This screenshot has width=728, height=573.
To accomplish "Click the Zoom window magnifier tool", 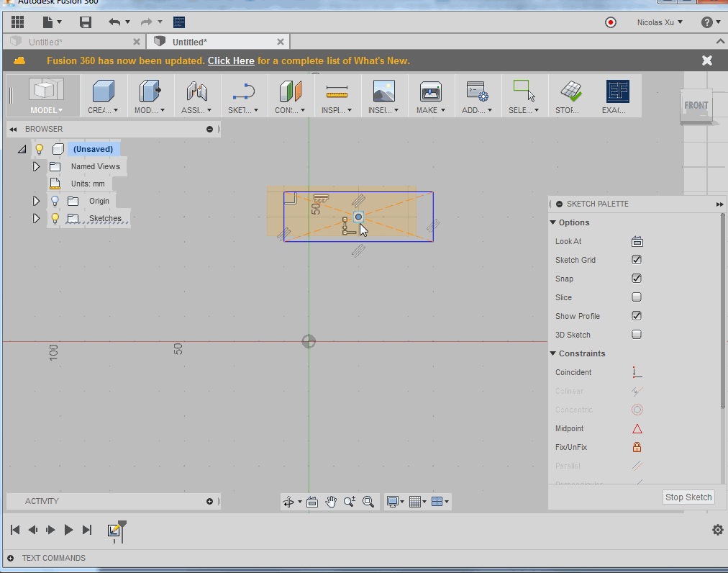I will click(349, 502).
